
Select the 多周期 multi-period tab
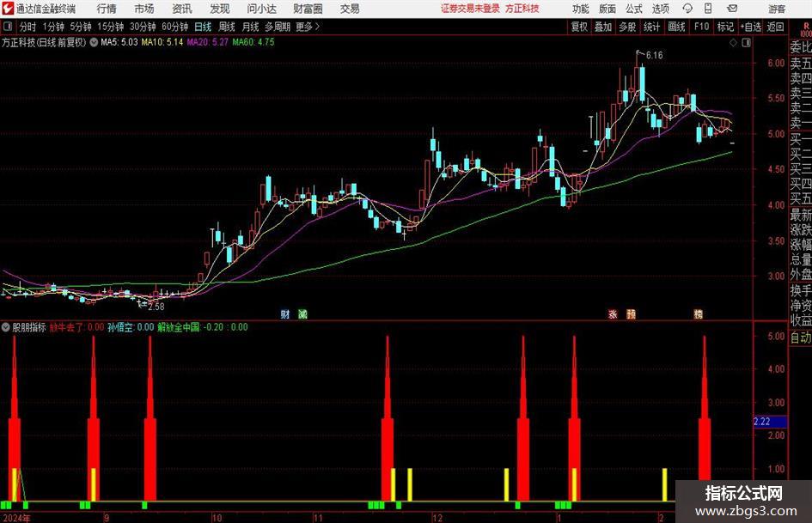[278, 27]
